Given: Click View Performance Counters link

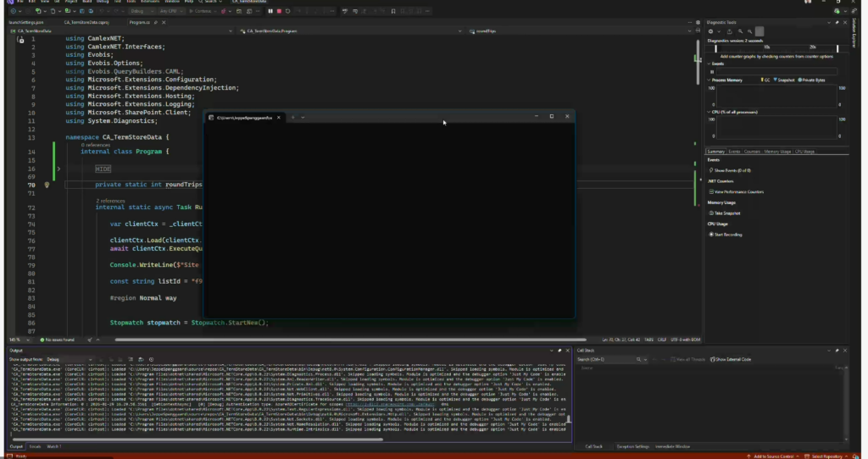Looking at the screenshot, I should coord(739,191).
